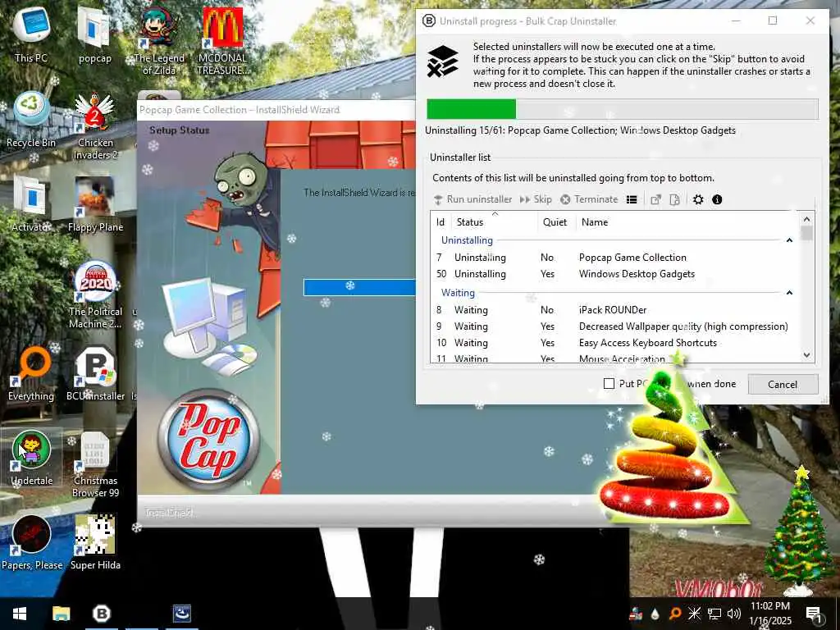840x630 pixels.
Task: Select the Recycle Bin icon
Action: (x=31, y=120)
